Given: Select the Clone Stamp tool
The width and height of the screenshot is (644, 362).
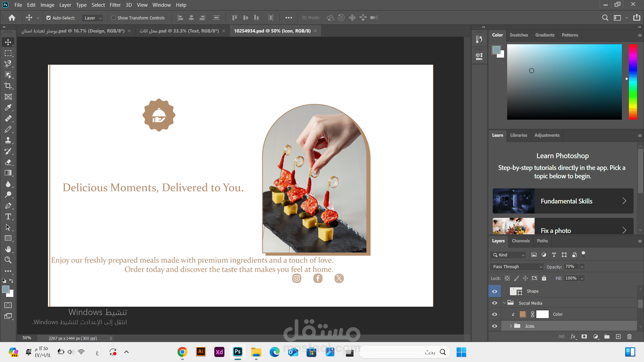Looking at the screenshot, I should [8, 140].
